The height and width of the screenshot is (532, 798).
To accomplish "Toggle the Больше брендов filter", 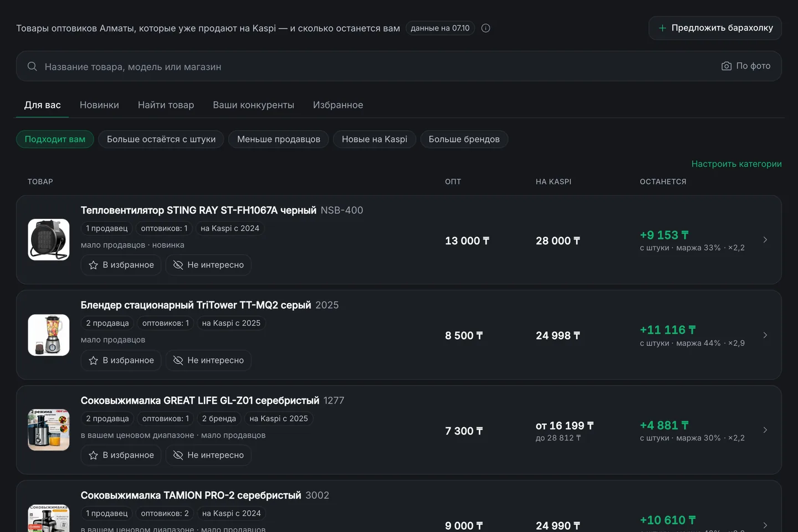I will pos(464,139).
